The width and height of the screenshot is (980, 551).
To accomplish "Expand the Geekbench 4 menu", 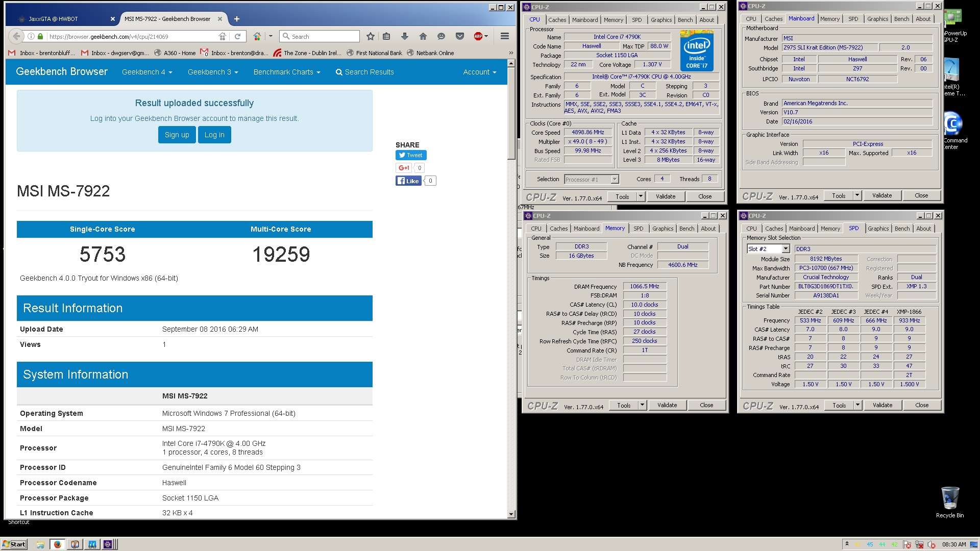I will 147,72.
